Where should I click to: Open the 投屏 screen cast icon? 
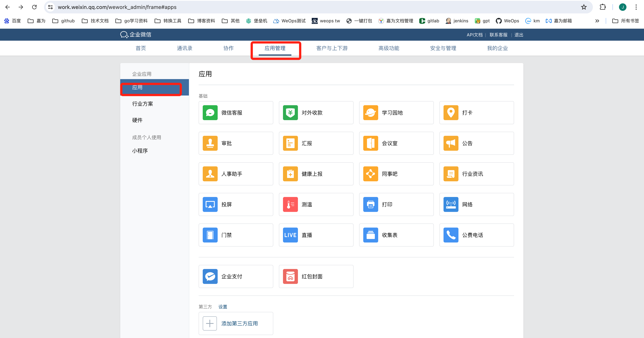pyautogui.click(x=210, y=204)
